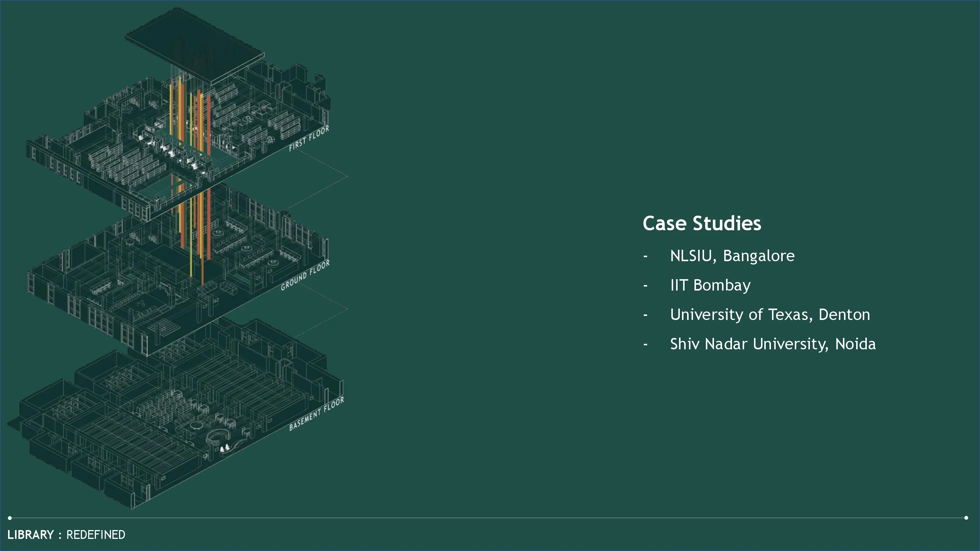Select the 'IIT Bombay' list item
980x551 pixels.
(x=710, y=285)
